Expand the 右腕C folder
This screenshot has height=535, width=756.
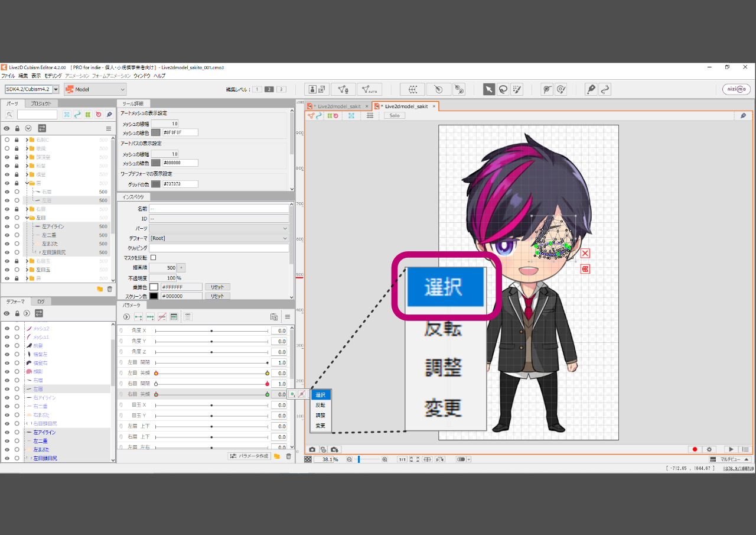point(27,140)
